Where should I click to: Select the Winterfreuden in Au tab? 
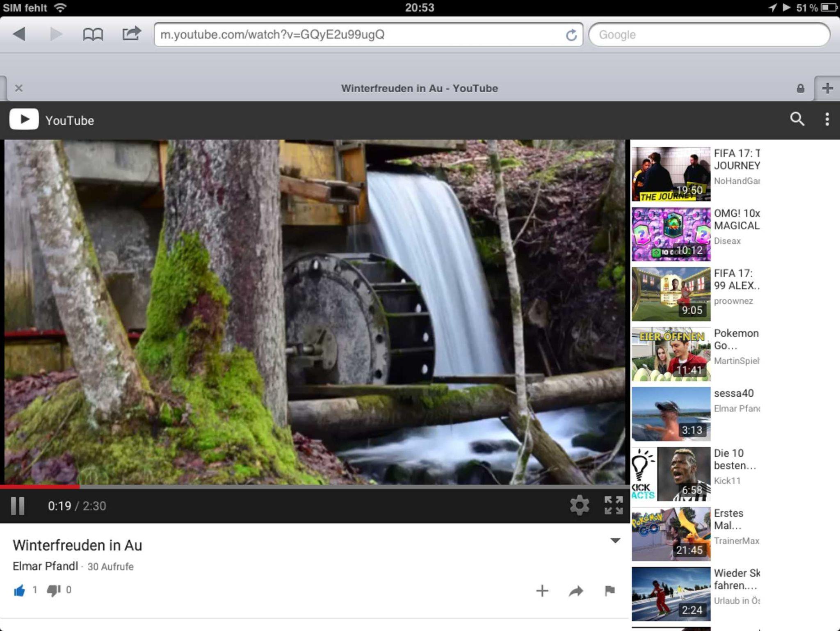click(x=419, y=89)
